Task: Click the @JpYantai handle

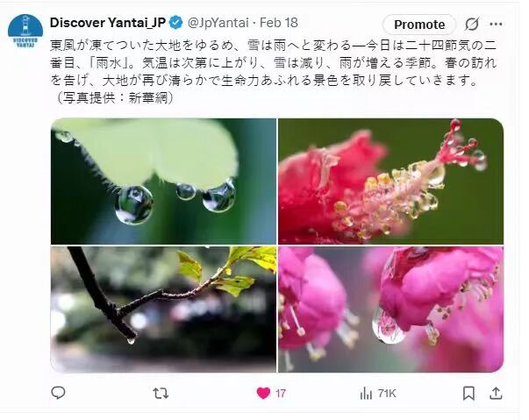Action: tap(218, 23)
